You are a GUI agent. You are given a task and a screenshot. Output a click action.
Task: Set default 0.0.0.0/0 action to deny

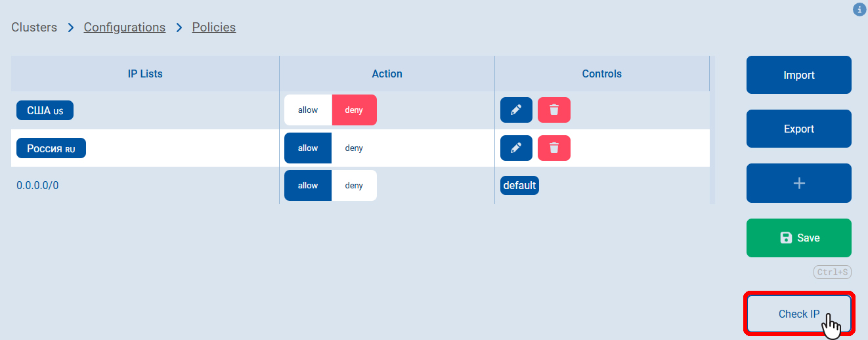point(354,186)
